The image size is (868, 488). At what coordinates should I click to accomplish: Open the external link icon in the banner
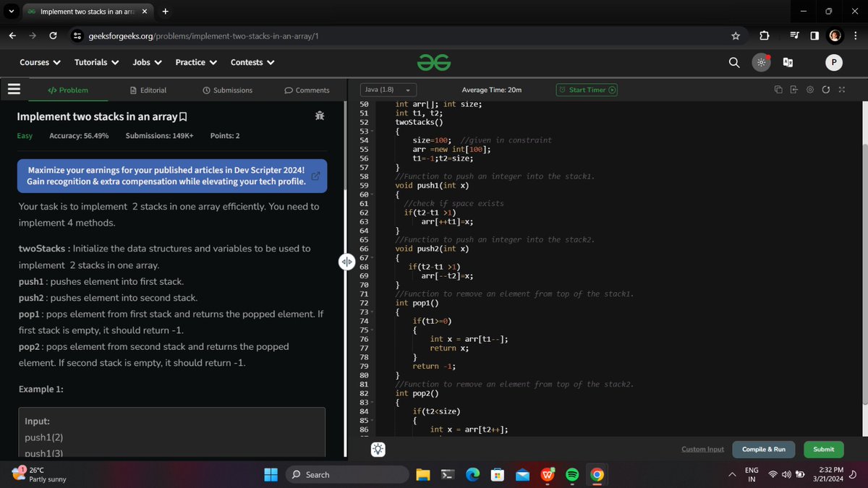tap(315, 176)
